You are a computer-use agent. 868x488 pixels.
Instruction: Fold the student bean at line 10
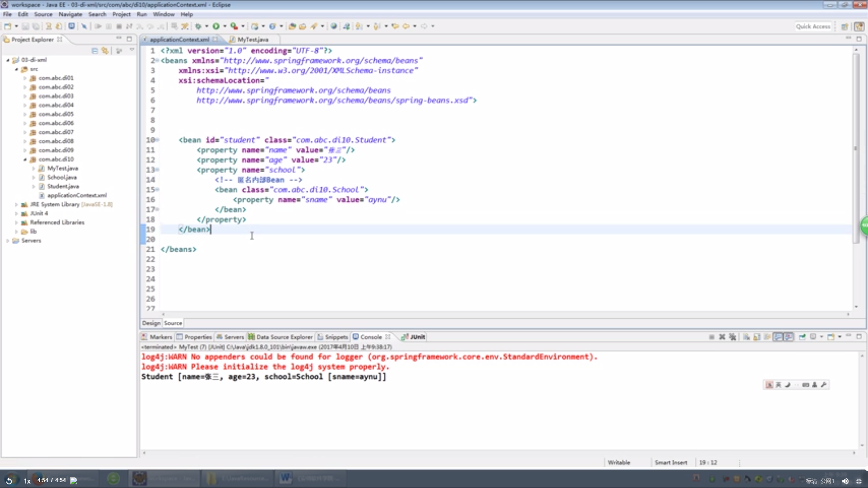tap(157, 140)
